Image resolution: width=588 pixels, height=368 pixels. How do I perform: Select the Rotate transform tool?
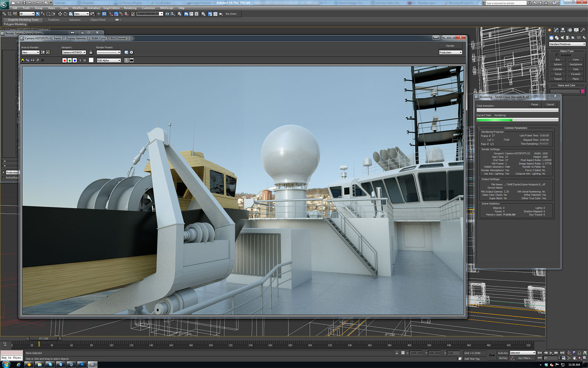click(x=65, y=14)
